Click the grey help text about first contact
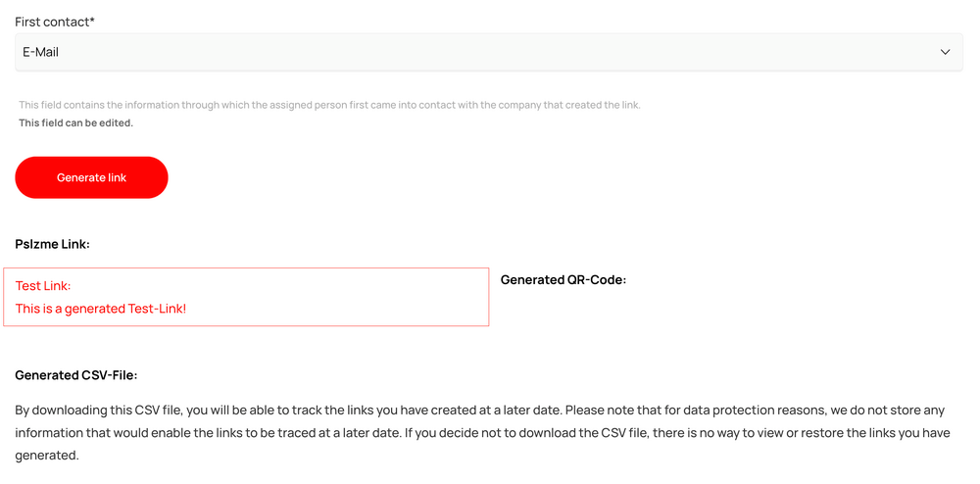Viewport: 980px width, 484px height. pyautogui.click(x=329, y=105)
